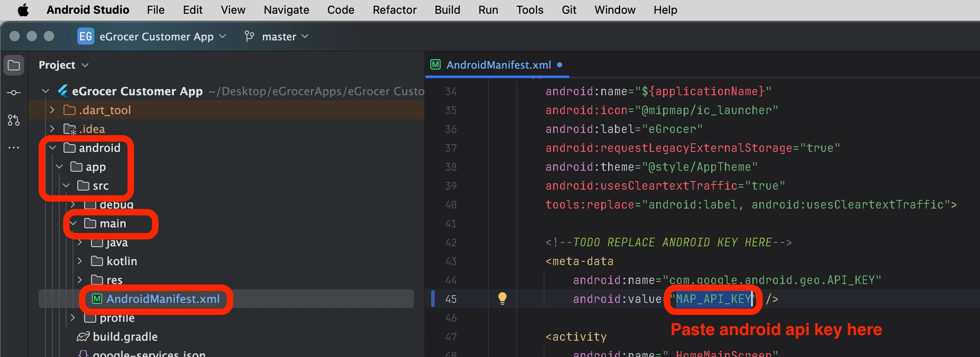Open the Window menu
980x357 pixels.
click(x=615, y=9)
